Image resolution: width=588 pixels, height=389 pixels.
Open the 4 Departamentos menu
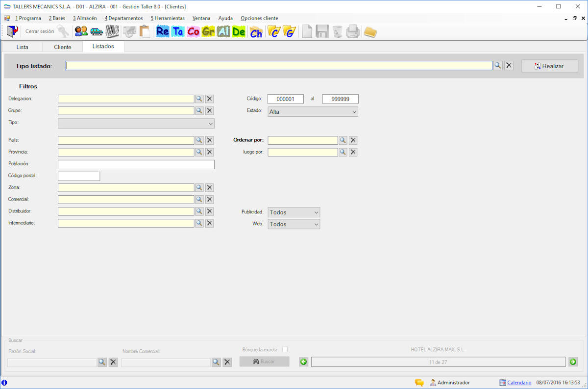point(123,18)
